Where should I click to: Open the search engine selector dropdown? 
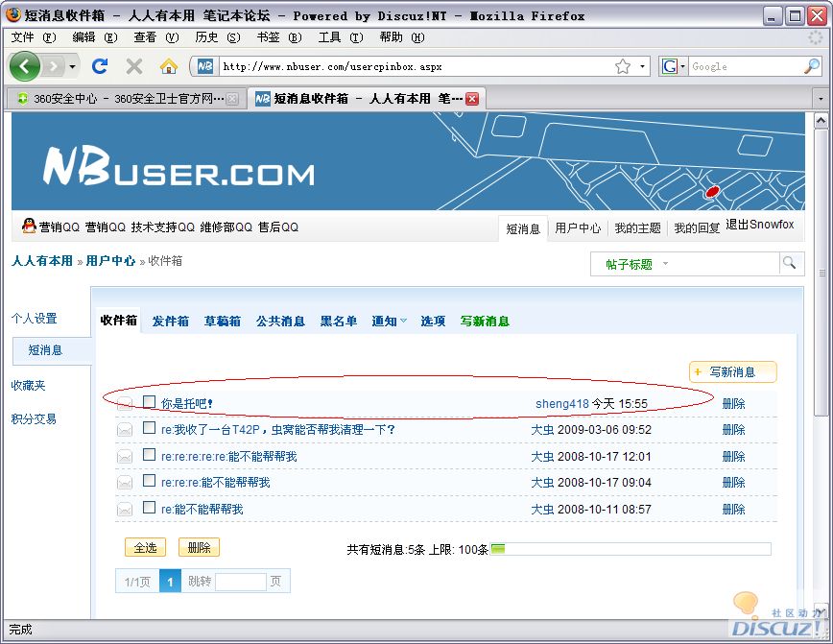(x=682, y=66)
